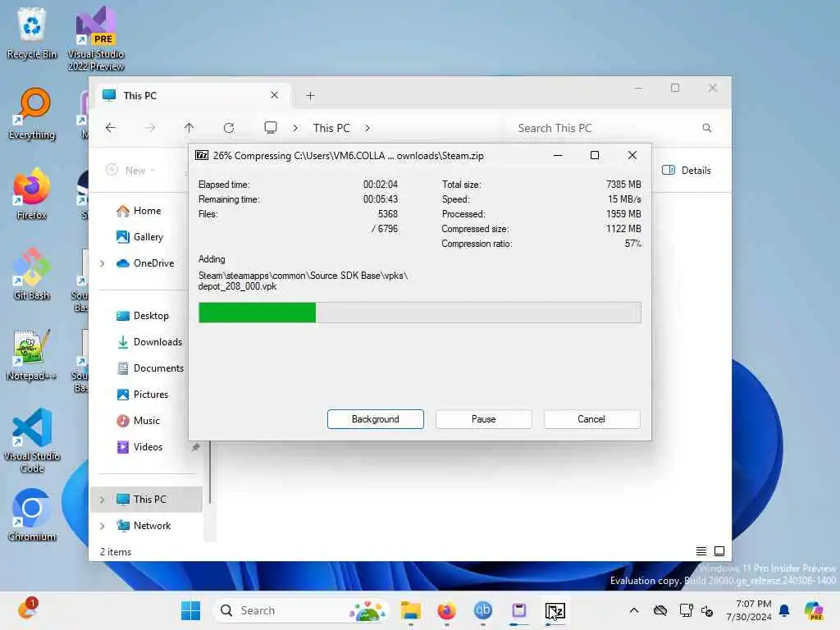Open the purple app on taskbar
Image resolution: width=840 pixels, height=630 pixels.
pos(518,610)
